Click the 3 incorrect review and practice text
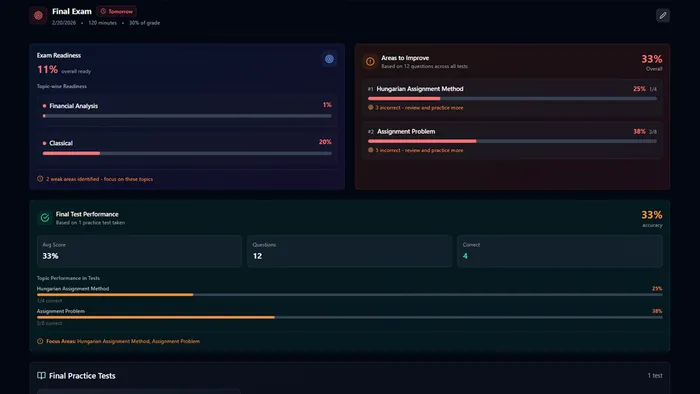 click(x=419, y=108)
